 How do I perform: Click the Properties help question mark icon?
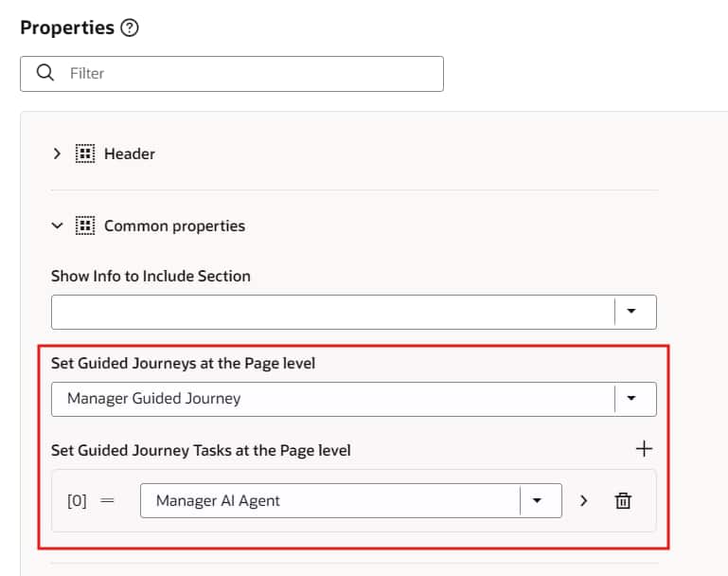[130, 27]
